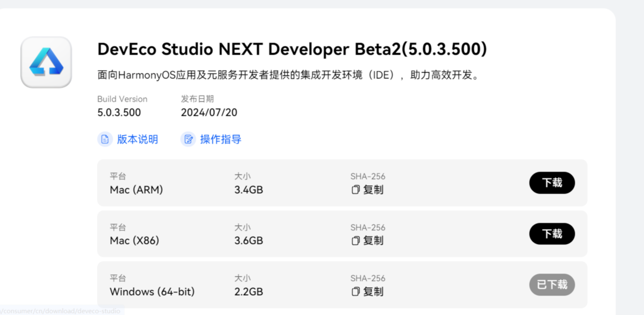Click the copy icon in Windows (64-bit) row
The width and height of the screenshot is (644, 315).
[355, 292]
